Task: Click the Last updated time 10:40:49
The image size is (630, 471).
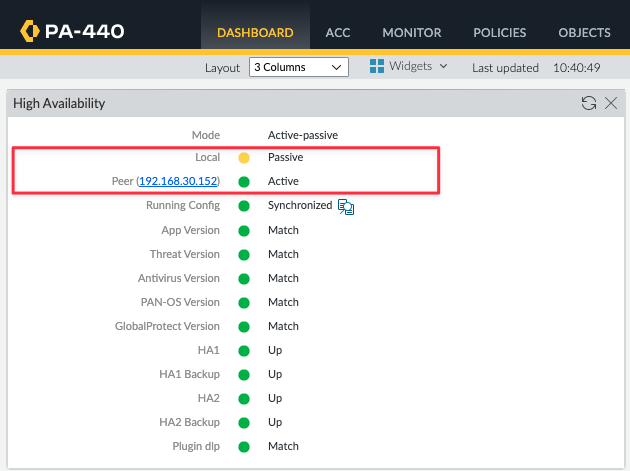Action: (x=577, y=68)
